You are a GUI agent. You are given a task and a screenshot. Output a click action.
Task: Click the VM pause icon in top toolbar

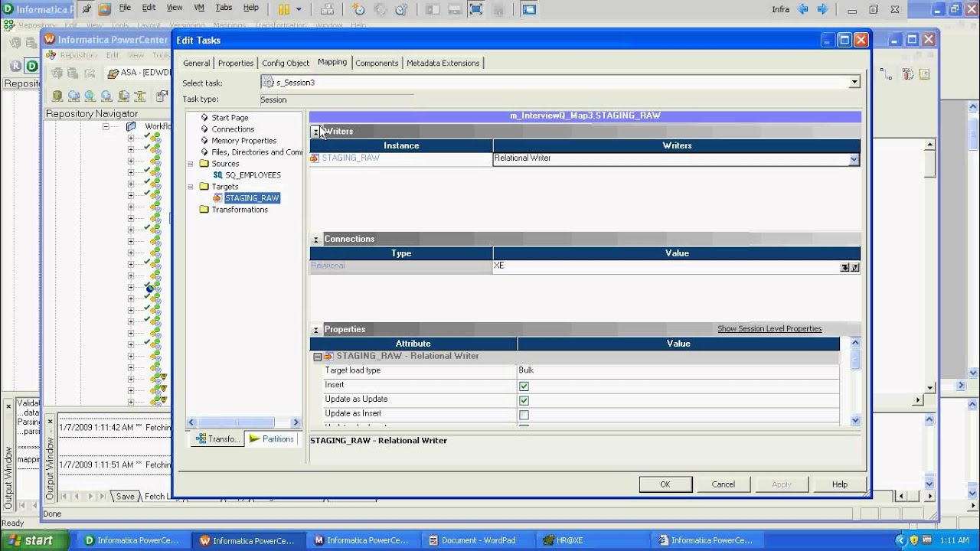pos(285,9)
